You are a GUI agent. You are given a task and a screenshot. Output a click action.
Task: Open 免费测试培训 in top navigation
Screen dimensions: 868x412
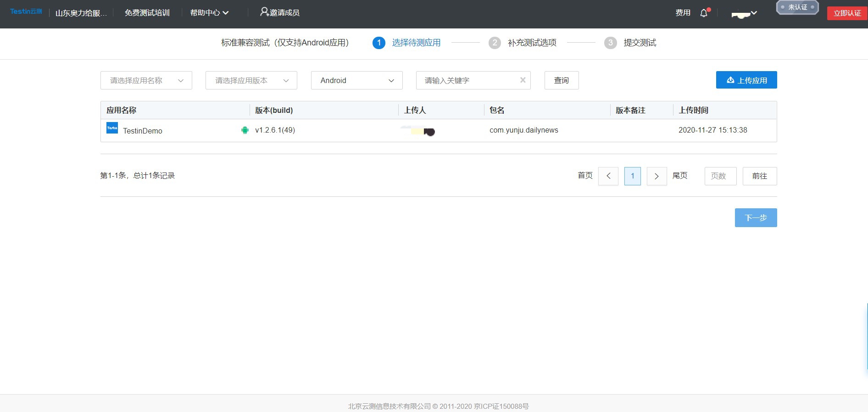coord(147,13)
